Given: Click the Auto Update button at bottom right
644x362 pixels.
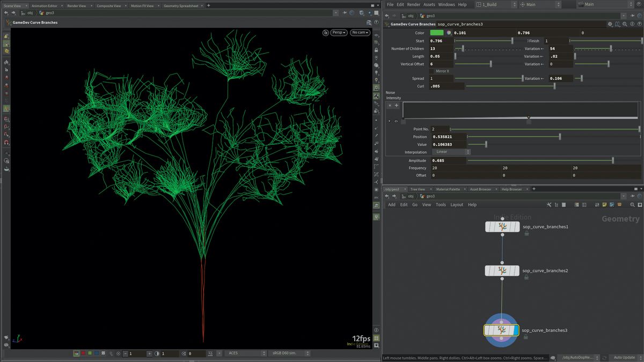Looking at the screenshot, I should click(625, 357).
